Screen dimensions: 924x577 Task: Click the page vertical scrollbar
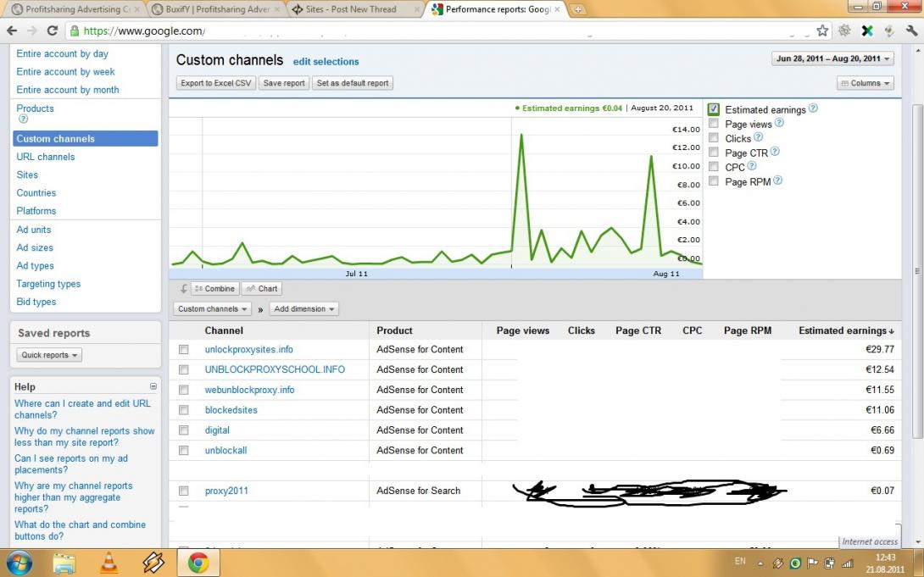click(917, 271)
